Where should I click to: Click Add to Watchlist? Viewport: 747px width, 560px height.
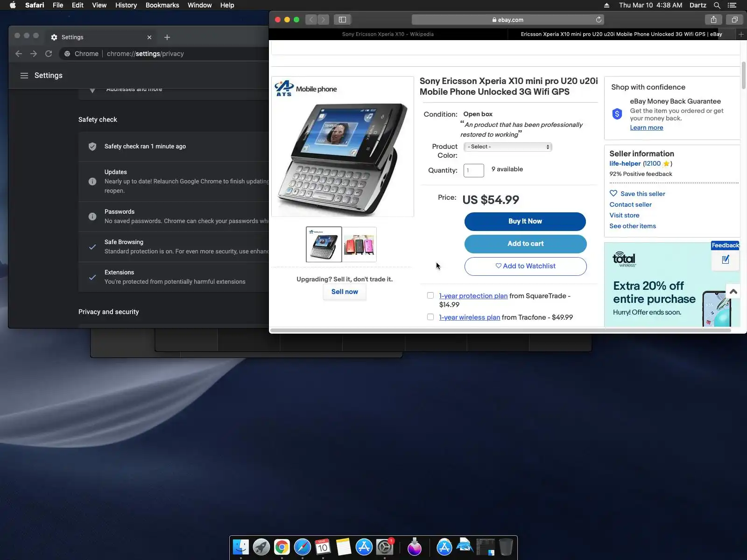click(x=525, y=266)
